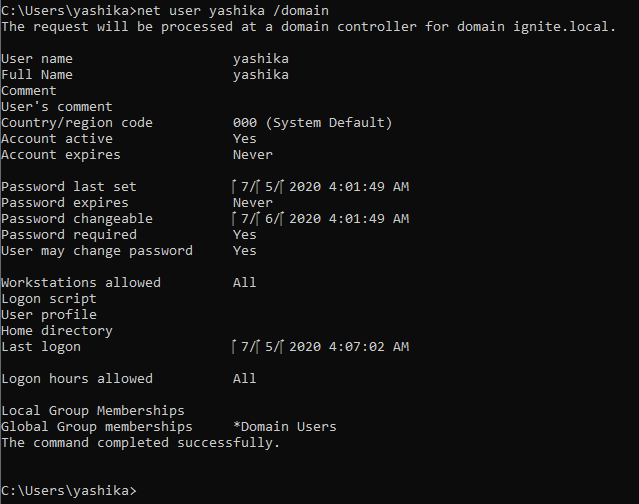Click the Country/region code value 000 (System Default)
Viewport: 639px width, 504px height.
click(312, 123)
